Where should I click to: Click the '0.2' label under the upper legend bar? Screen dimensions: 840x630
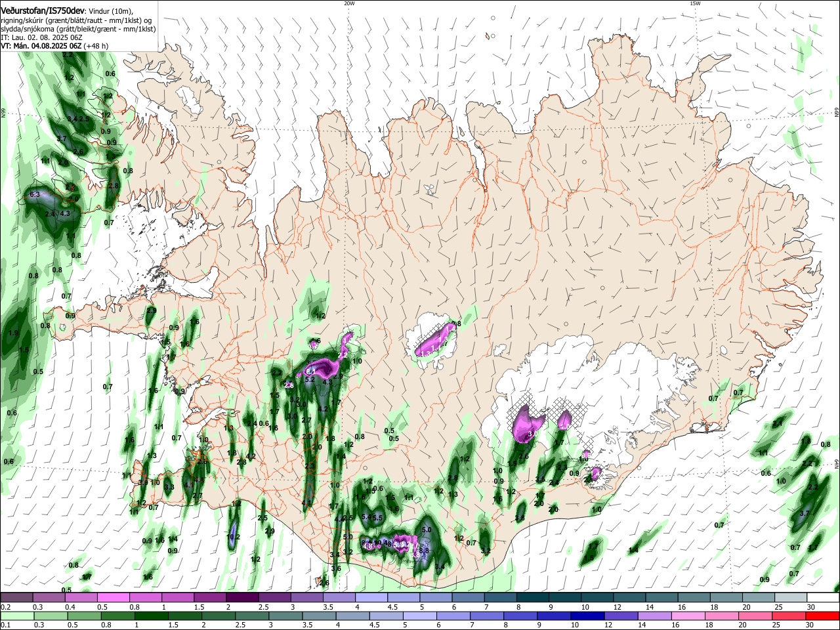(x=5, y=607)
